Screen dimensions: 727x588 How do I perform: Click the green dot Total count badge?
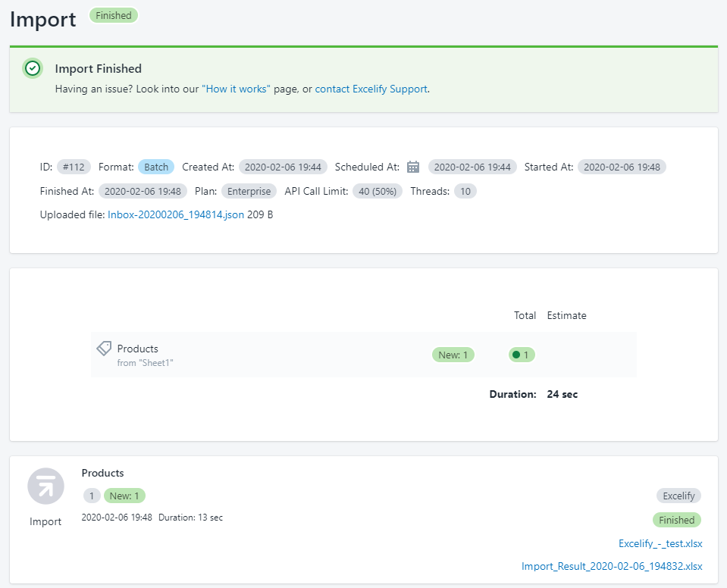coord(522,355)
